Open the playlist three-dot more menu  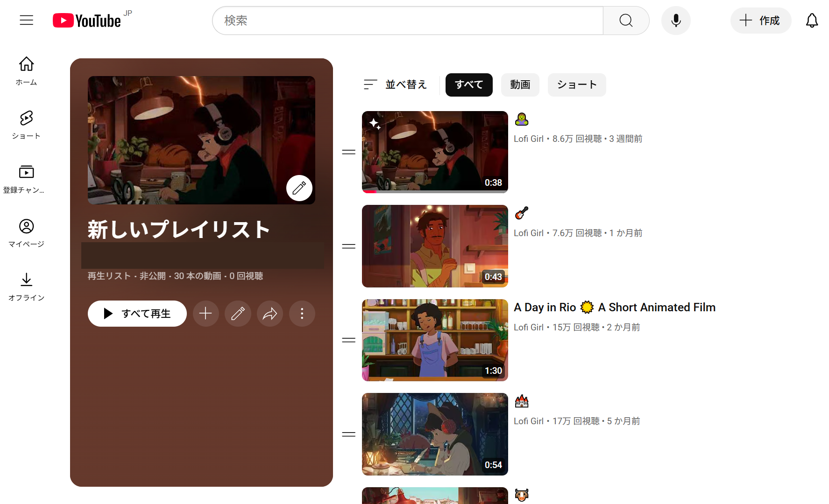(x=302, y=314)
